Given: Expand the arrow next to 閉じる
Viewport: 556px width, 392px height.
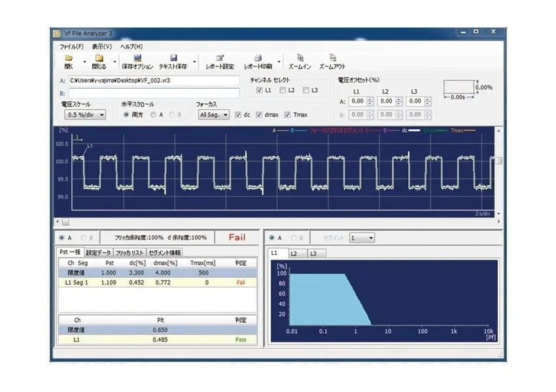Looking at the screenshot, I should [x=114, y=61].
